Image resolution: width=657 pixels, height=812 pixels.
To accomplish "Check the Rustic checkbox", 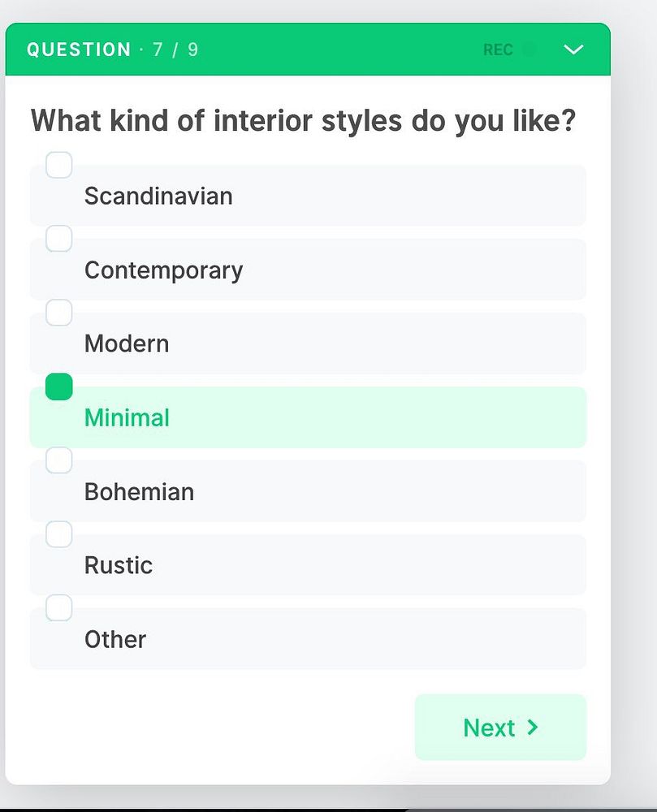I will [59, 534].
